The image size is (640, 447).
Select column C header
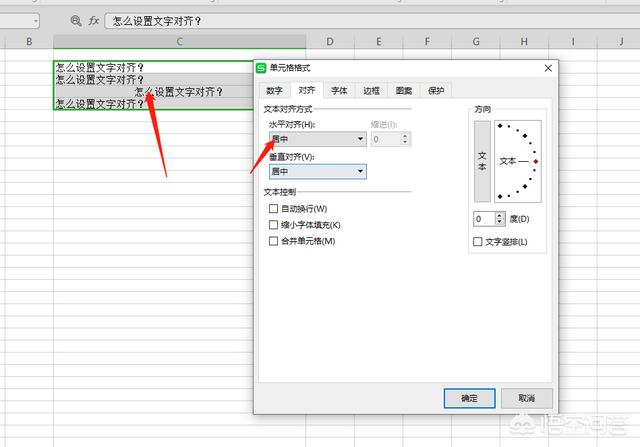(x=179, y=42)
